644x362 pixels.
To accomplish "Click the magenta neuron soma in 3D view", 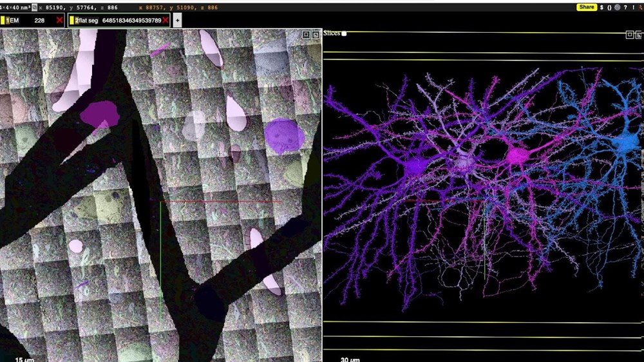I will (x=517, y=155).
